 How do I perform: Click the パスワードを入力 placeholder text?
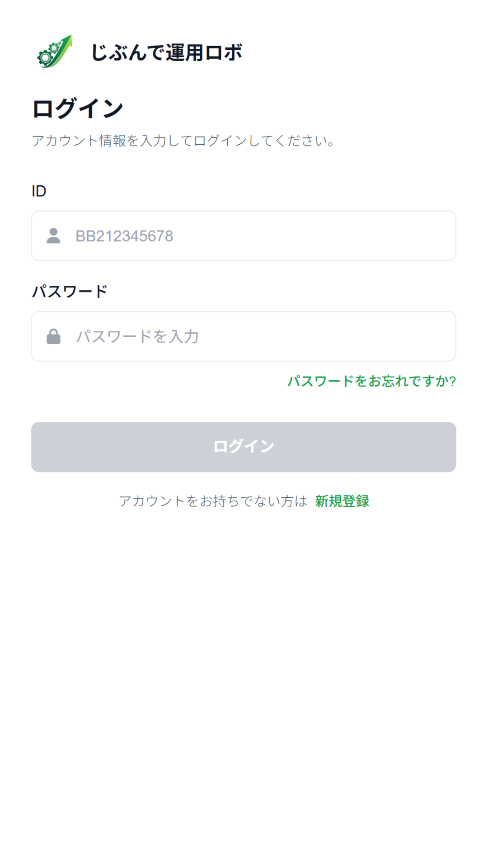coord(137,336)
